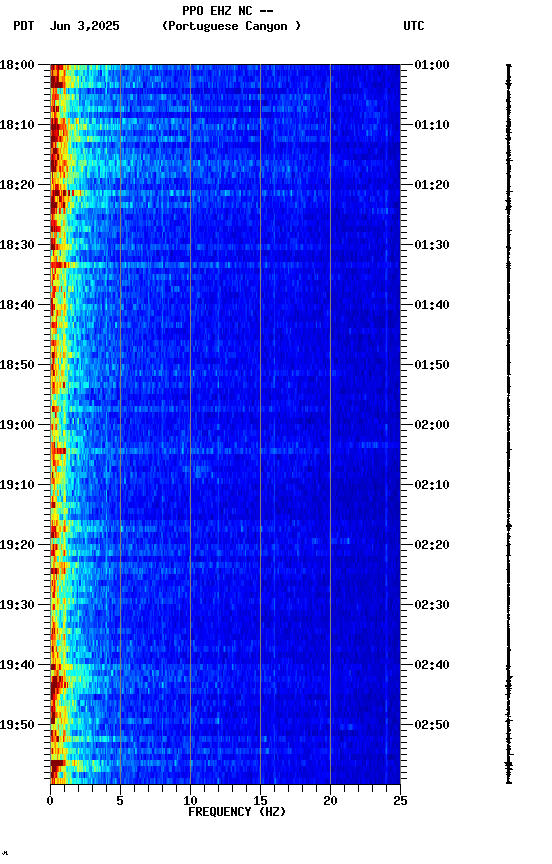Click the 20 Hz frequency axis label
The height and width of the screenshot is (864, 552).
pyautogui.click(x=330, y=801)
